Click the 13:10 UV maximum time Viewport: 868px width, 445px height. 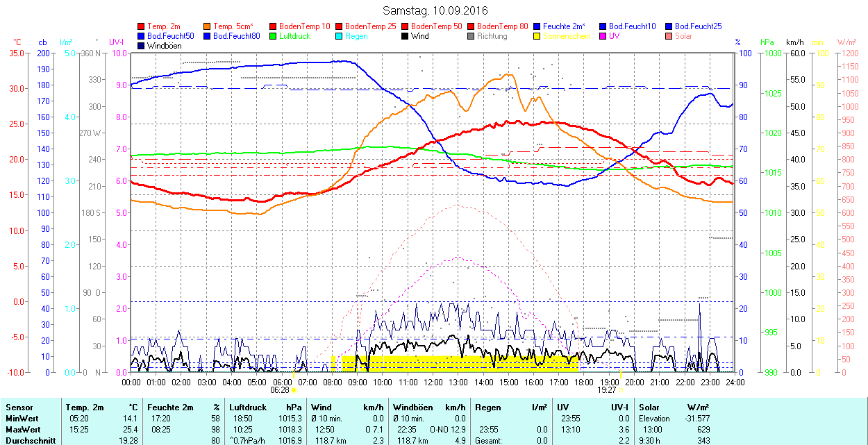click(x=570, y=430)
